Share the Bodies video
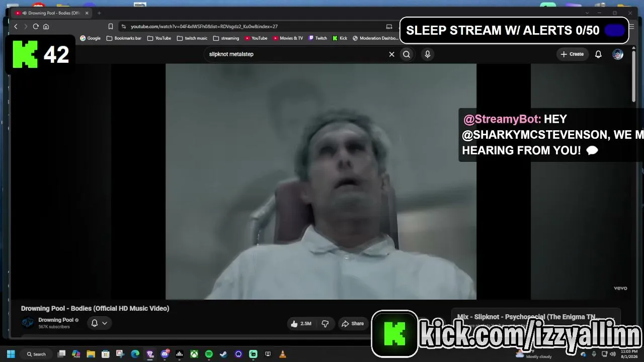644x362 pixels. point(353,324)
